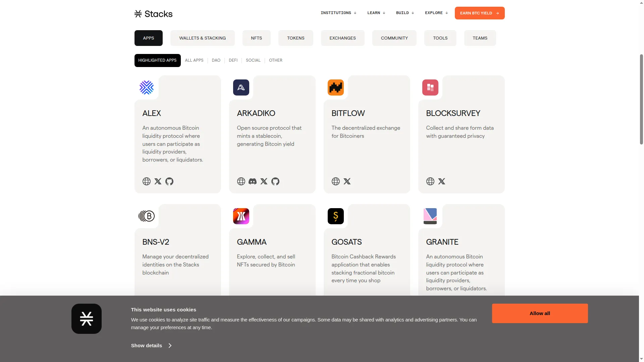Open the Gamma app logo icon
This screenshot has height=362, width=644.
coord(241,216)
